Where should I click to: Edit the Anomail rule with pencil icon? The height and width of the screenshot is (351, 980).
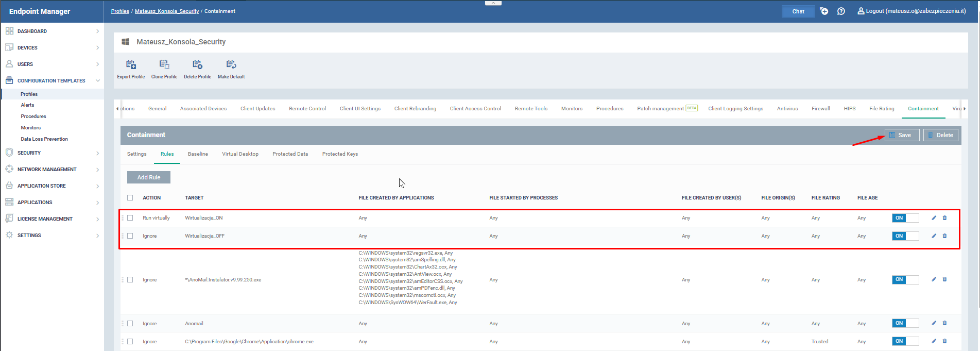[934, 323]
